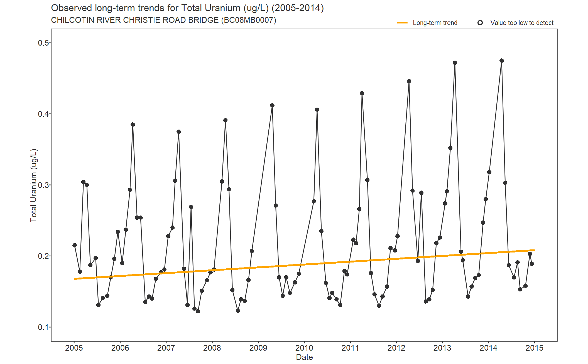Click the 'Date' x-axis title

(304, 357)
